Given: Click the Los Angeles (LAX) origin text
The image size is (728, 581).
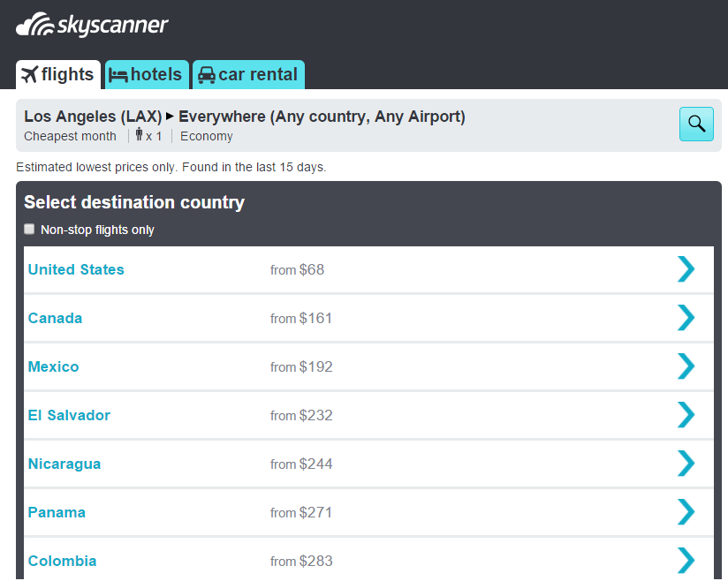Looking at the screenshot, I should (x=93, y=117).
